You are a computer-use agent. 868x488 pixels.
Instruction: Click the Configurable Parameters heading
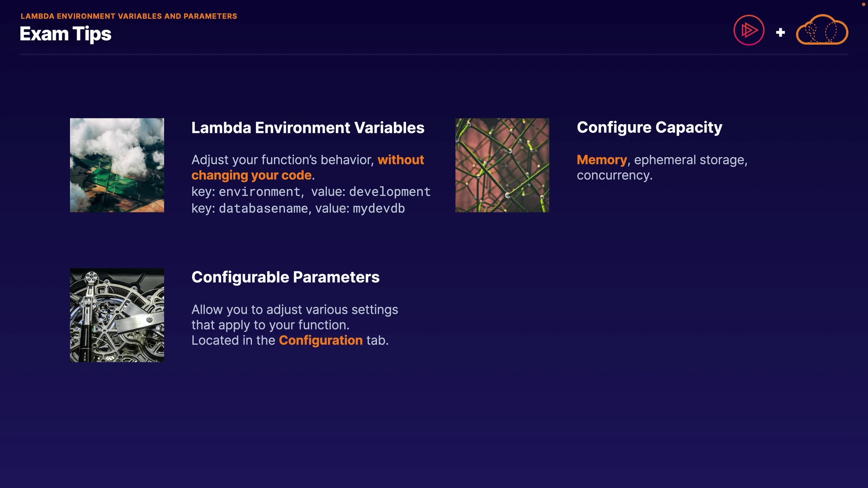click(x=285, y=277)
